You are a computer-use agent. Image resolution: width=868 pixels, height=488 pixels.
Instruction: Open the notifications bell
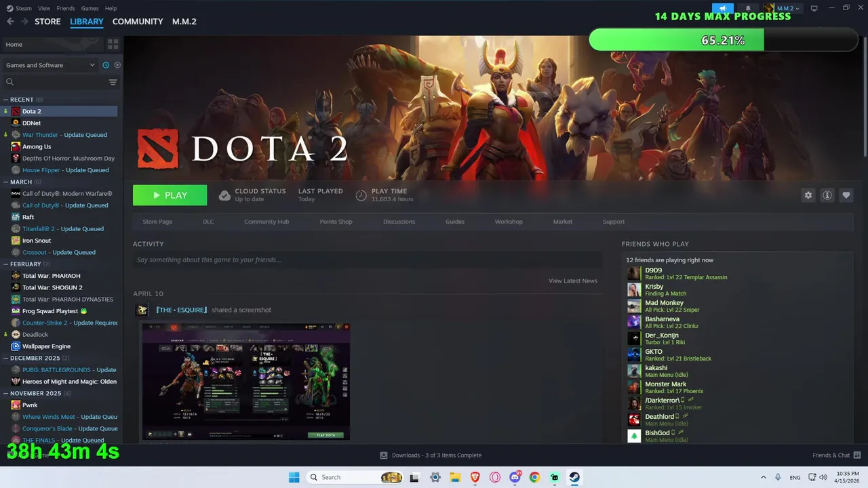(748, 8)
